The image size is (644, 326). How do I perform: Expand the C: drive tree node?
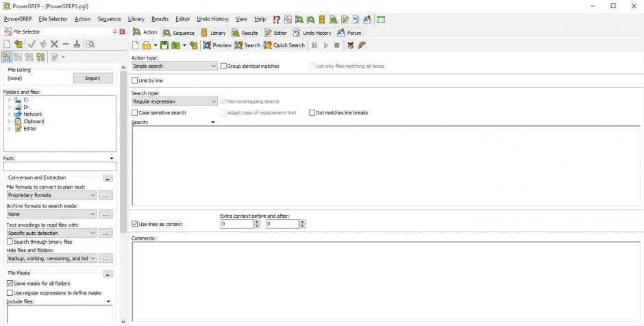[10, 100]
